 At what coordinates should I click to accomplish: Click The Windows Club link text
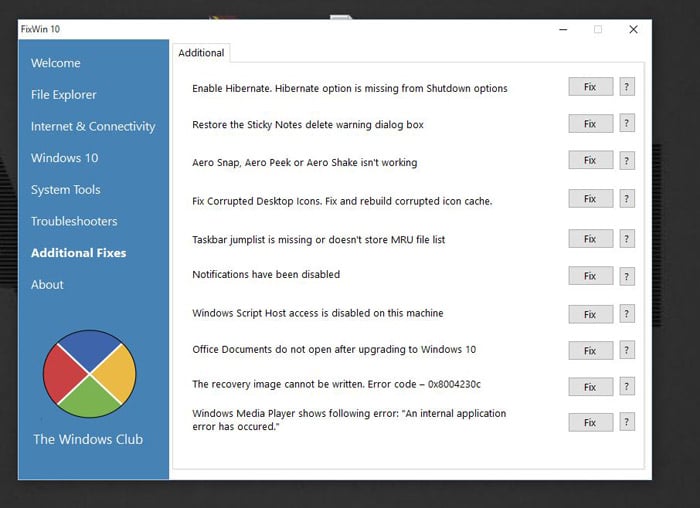(88, 439)
